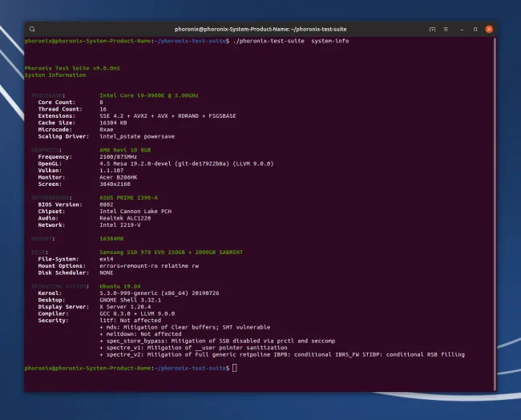Image resolution: width=521 pixels, height=420 pixels.
Task: Click the cursor at the bottom empty prompt
Action: click(234, 367)
